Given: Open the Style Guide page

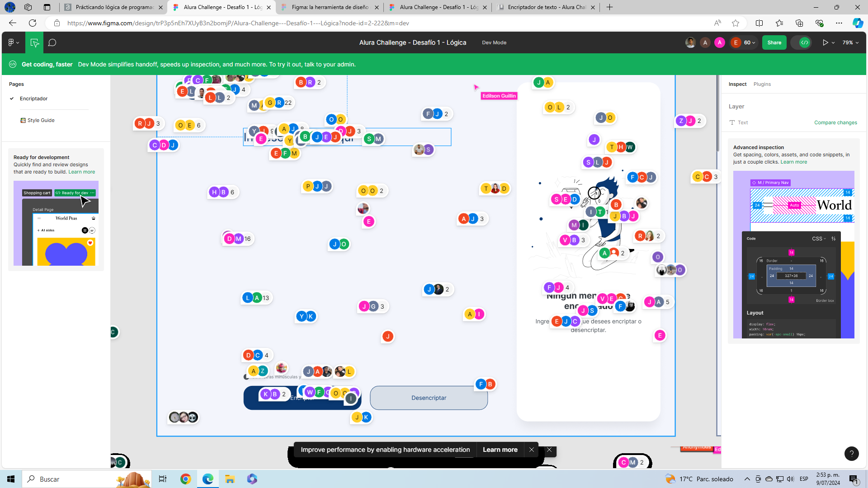Looking at the screenshot, I should 41,120.
